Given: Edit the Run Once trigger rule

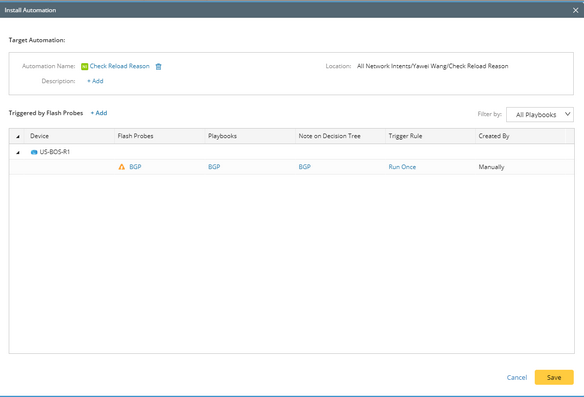Looking at the screenshot, I should pyautogui.click(x=402, y=167).
